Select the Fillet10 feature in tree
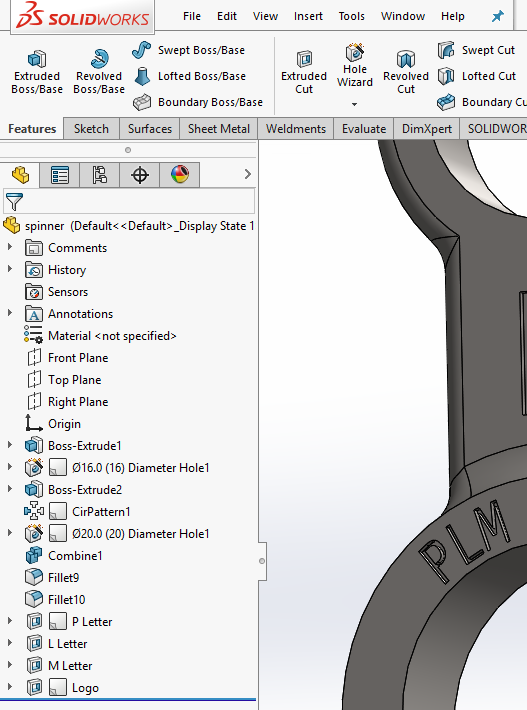The height and width of the screenshot is (710, 527). pos(66,600)
